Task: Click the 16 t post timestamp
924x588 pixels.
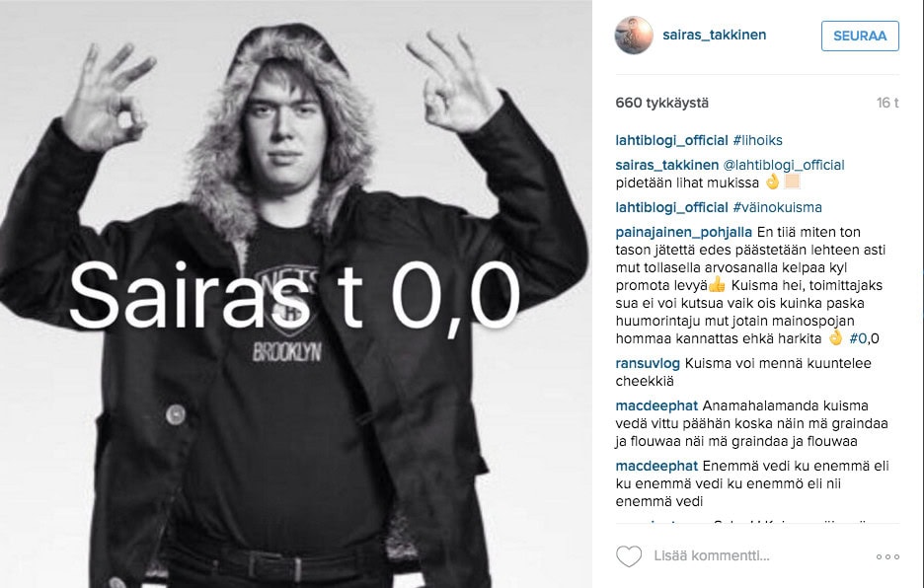Action: [887, 104]
